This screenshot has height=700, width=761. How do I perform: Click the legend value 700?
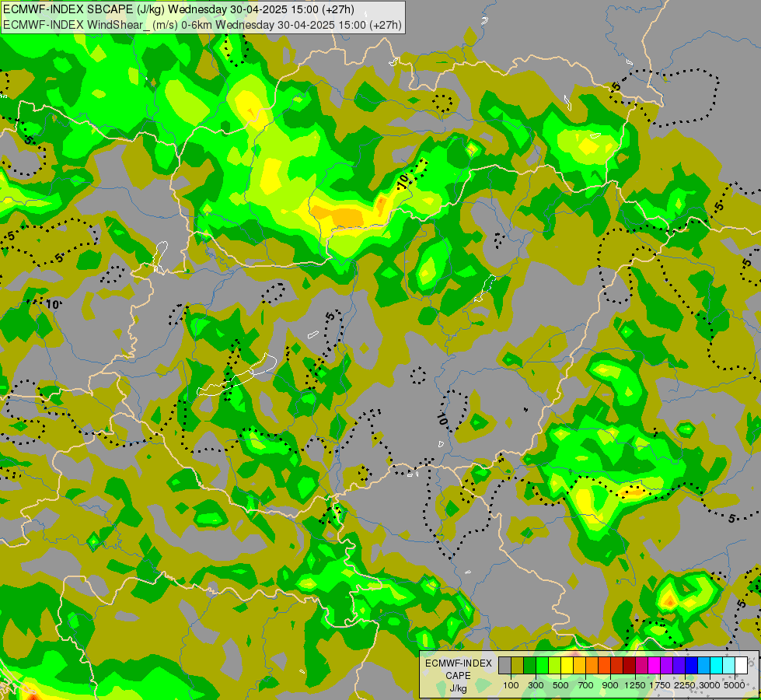(586, 685)
